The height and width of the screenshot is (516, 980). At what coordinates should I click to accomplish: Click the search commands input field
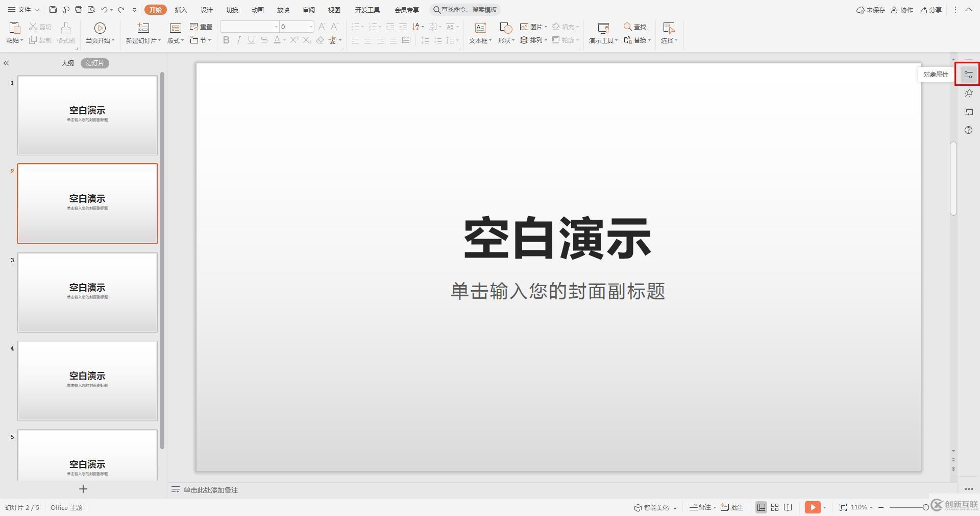465,10
